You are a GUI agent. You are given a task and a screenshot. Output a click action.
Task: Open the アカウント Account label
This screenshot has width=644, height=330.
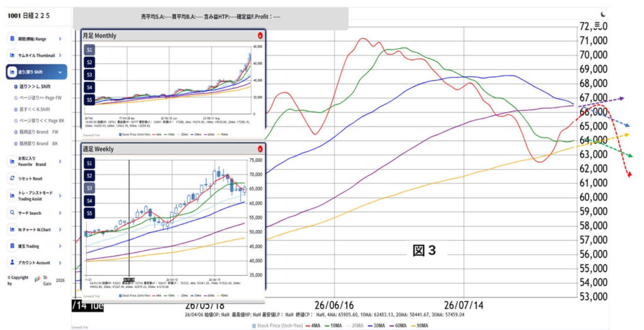click(34, 263)
